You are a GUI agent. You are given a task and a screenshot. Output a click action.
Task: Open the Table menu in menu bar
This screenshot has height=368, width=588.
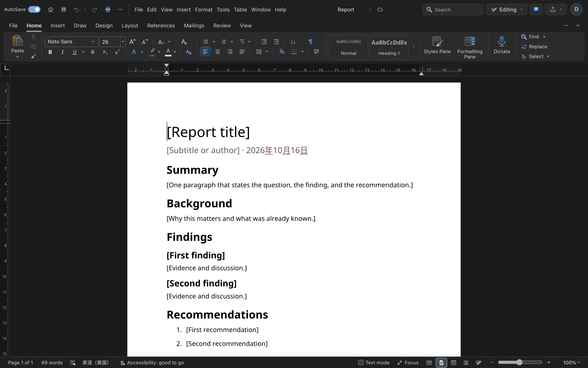click(240, 9)
